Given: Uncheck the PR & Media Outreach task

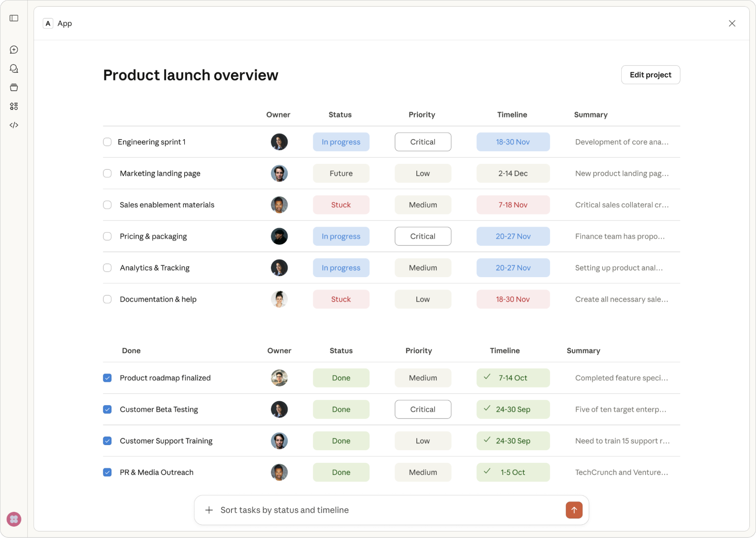Looking at the screenshot, I should point(107,472).
